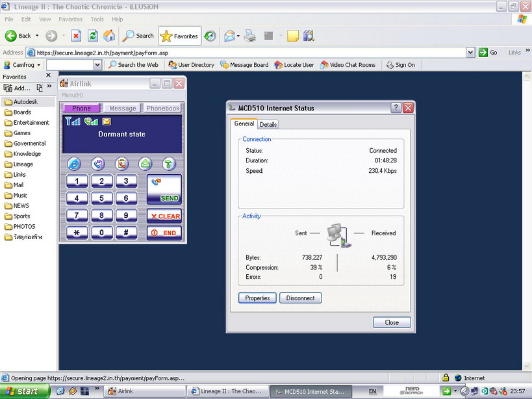Open Camfrog search combo box dropdown
532x399 pixels.
[x=97, y=65]
